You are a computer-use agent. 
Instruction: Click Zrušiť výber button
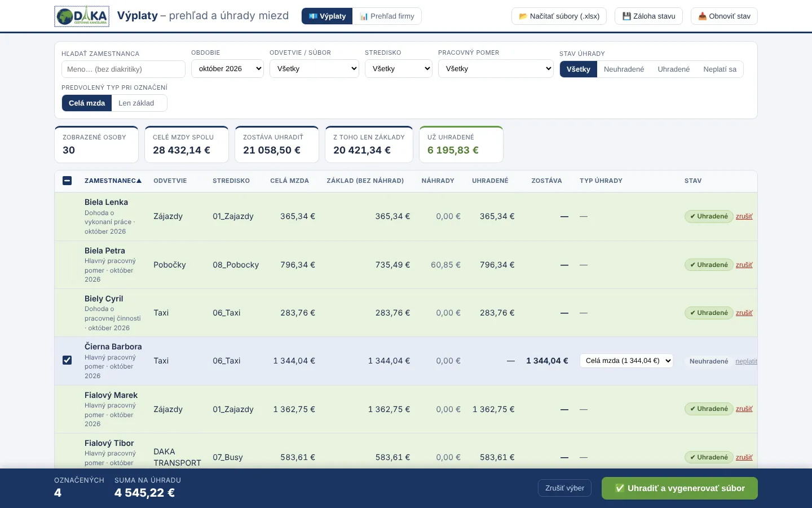[564, 488]
